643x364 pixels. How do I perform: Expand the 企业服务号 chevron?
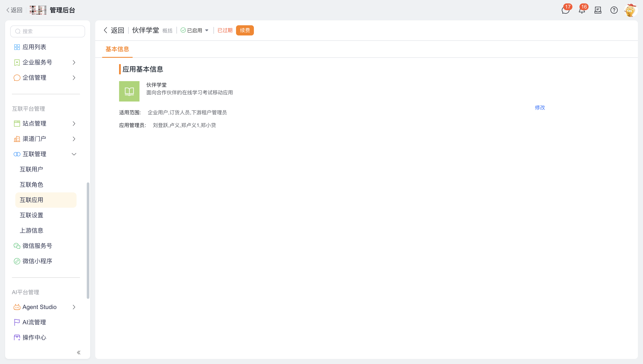pyautogui.click(x=74, y=62)
